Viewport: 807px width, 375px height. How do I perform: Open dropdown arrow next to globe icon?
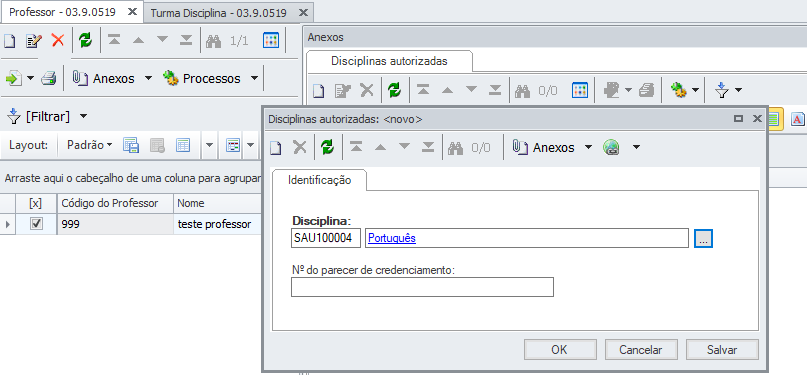(x=636, y=148)
